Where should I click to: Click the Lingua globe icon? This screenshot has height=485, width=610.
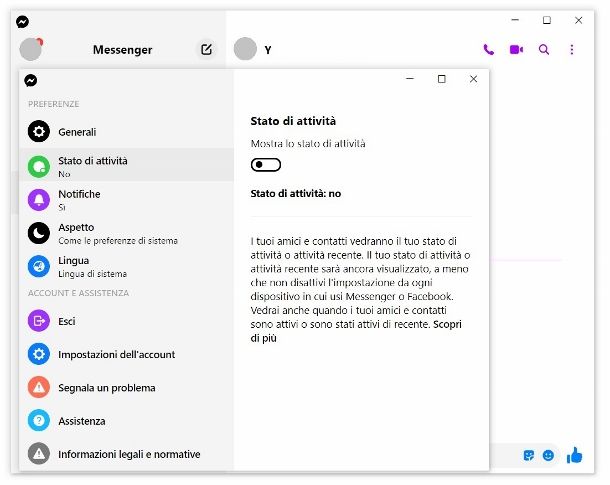click(x=39, y=266)
